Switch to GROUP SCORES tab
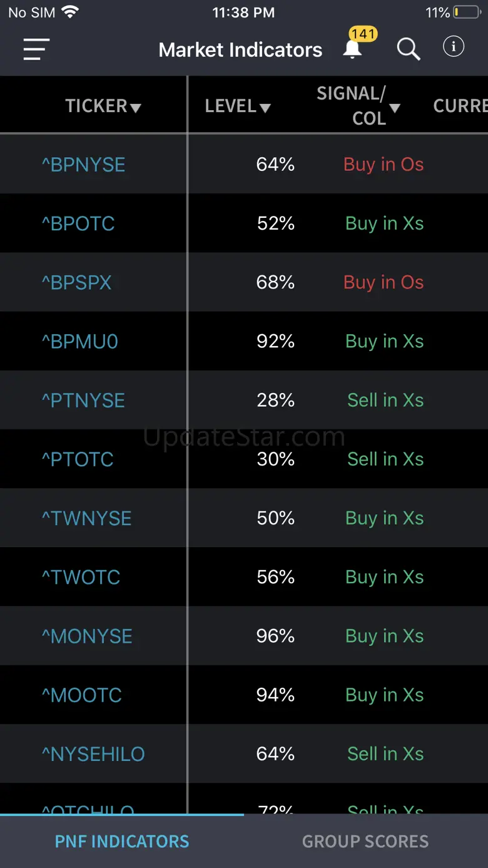488x868 pixels. (x=365, y=842)
